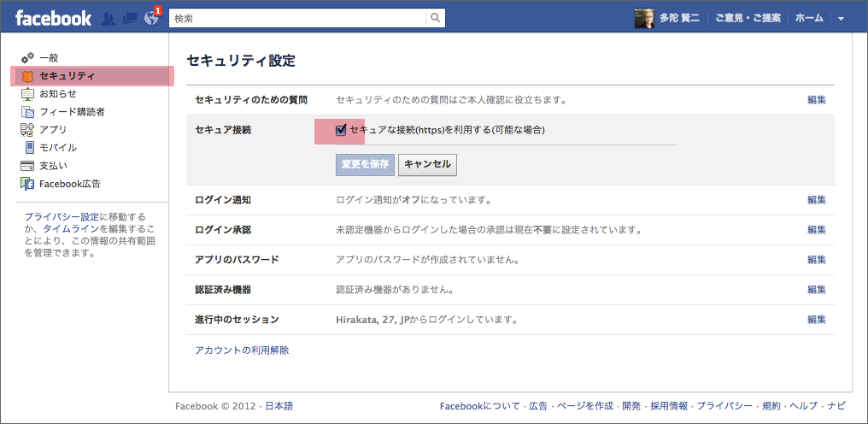Viewport: 868px width, 424px height.
Task: Click アカウントの利用解除 link
Action: pos(242,350)
